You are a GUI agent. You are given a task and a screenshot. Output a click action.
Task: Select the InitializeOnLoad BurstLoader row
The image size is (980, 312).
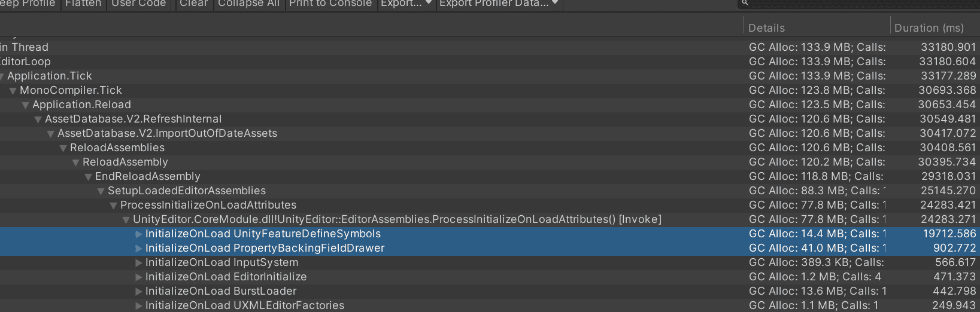click(x=490, y=292)
